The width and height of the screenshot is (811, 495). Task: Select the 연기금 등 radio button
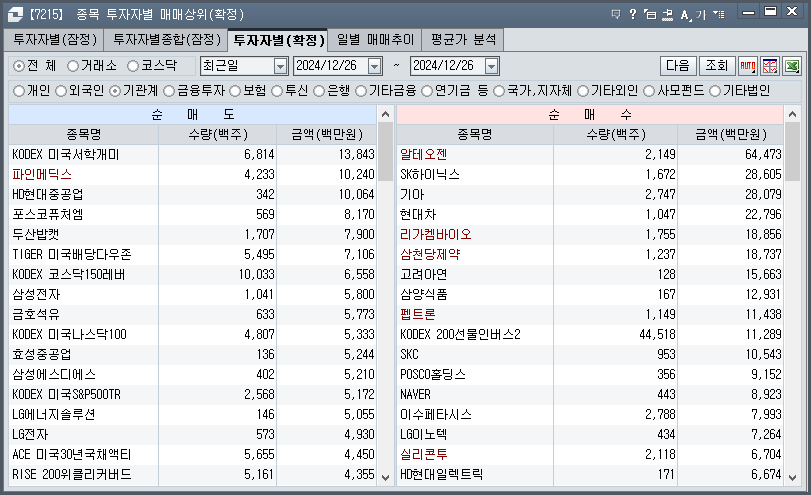click(x=427, y=91)
